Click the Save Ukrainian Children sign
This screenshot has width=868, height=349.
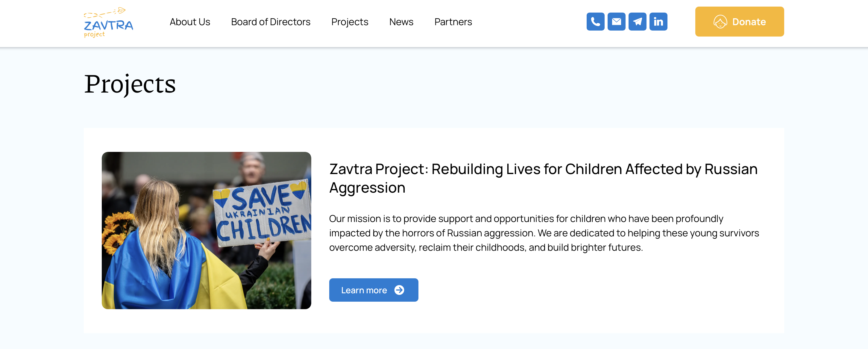click(263, 213)
